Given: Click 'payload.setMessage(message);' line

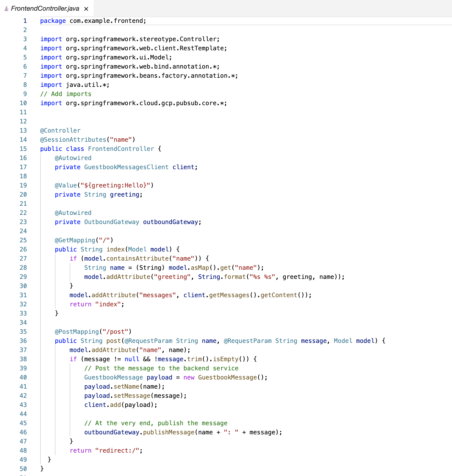Looking at the screenshot, I should click(135, 396).
